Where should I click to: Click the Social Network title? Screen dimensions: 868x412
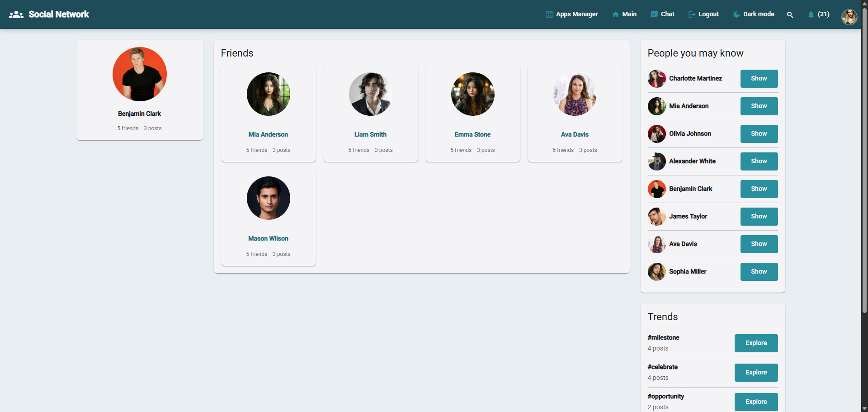59,14
